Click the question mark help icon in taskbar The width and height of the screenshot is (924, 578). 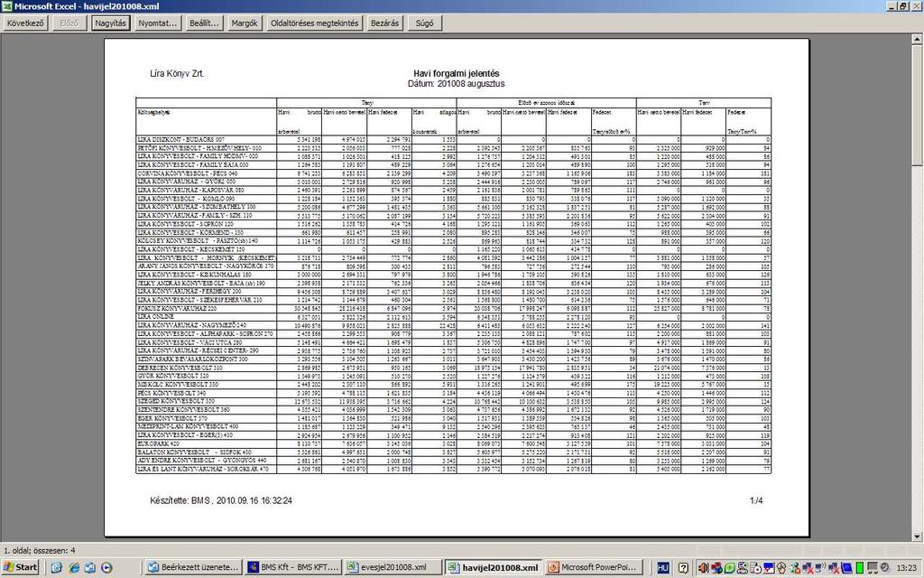683,567
